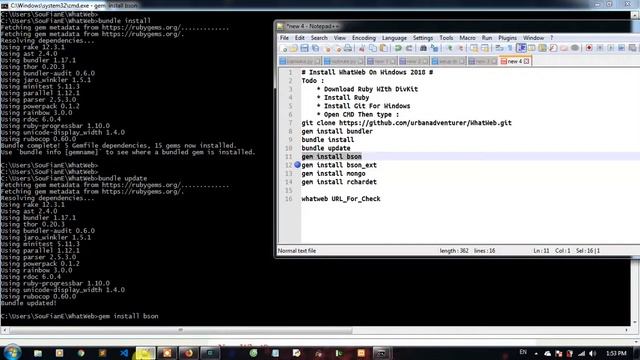Screen dimensions: 640x360
Task: Click the Copy toolbar icon
Action: point(373,49)
